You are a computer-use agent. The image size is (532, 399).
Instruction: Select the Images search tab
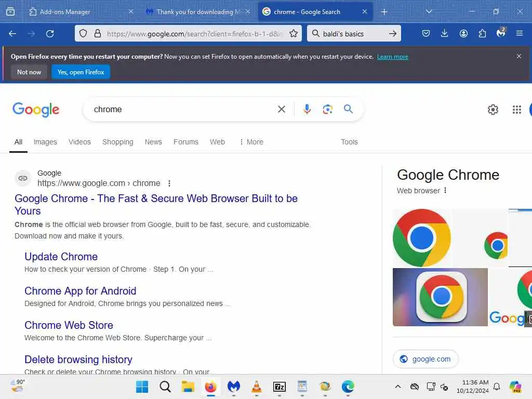click(45, 142)
